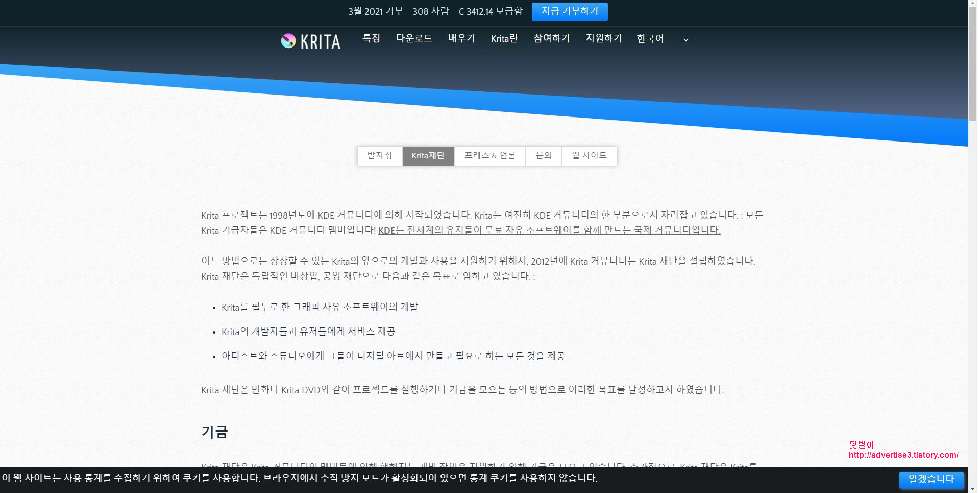
Task: Accept cookies with the 알겠습니다 button
Action: tap(931, 479)
